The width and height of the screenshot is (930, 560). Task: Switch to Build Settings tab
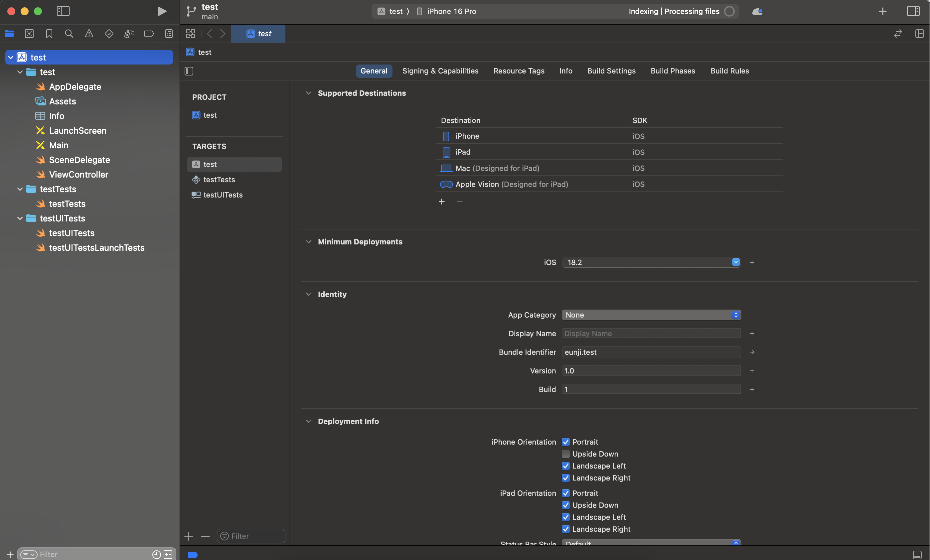point(611,71)
